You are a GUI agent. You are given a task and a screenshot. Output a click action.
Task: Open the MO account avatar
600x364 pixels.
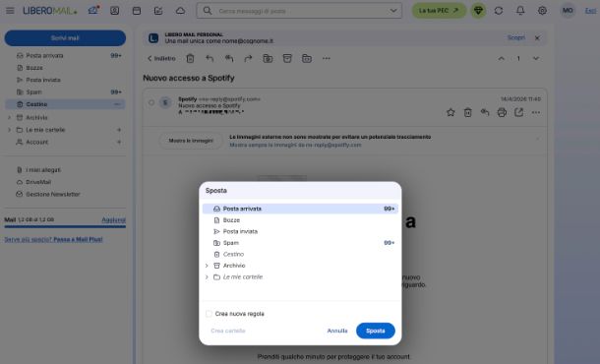pyautogui.click(x=568, y=11)
